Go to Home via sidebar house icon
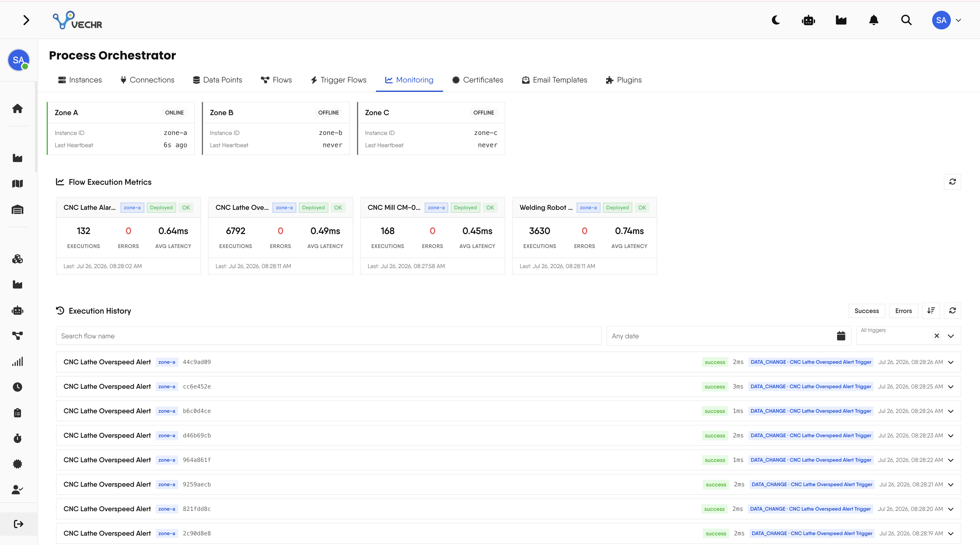Viewport: 980px width, 545px height. [17, 109]
